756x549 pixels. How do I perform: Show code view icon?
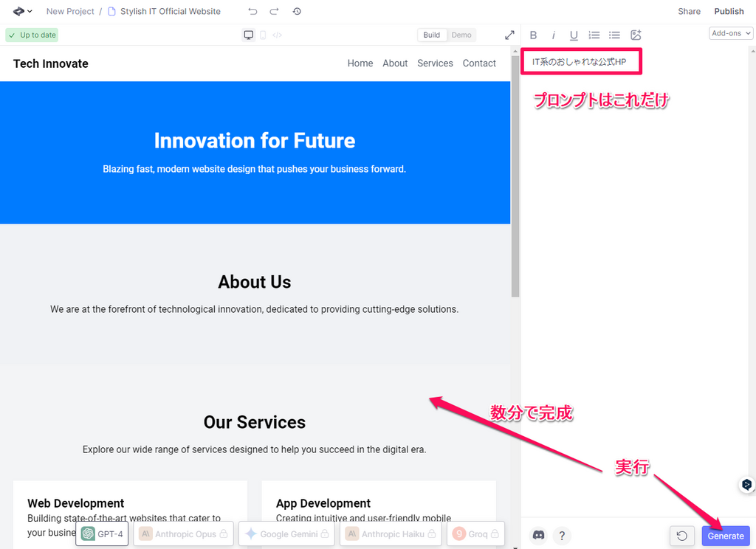tap(278, 35)
